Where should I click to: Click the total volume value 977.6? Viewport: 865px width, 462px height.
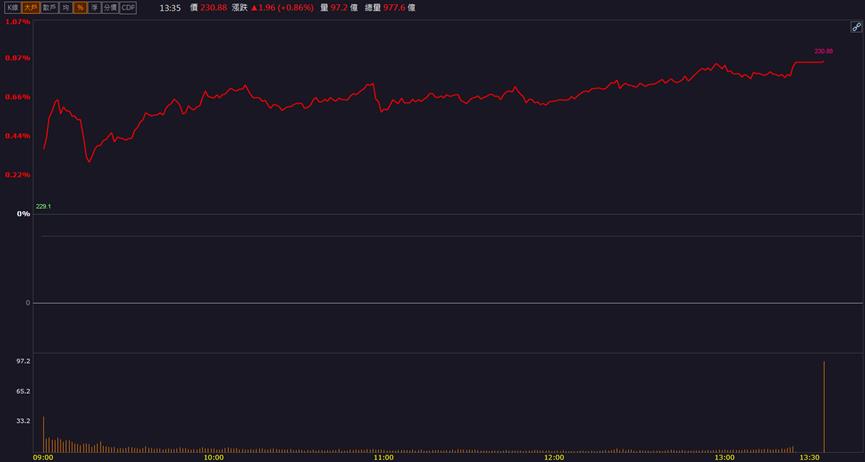pyautogui.click(x=394, y=8)
